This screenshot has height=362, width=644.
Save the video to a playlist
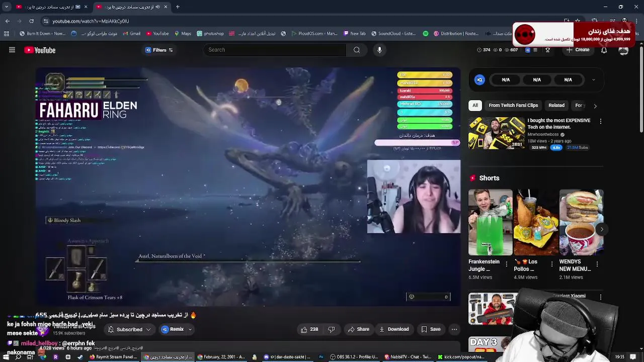431,329
